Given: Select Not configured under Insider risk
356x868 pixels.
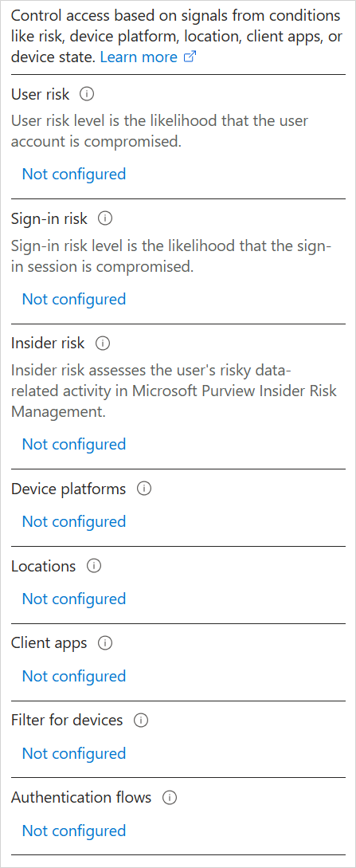Looking at the screenshot, I should coord(74,444).
